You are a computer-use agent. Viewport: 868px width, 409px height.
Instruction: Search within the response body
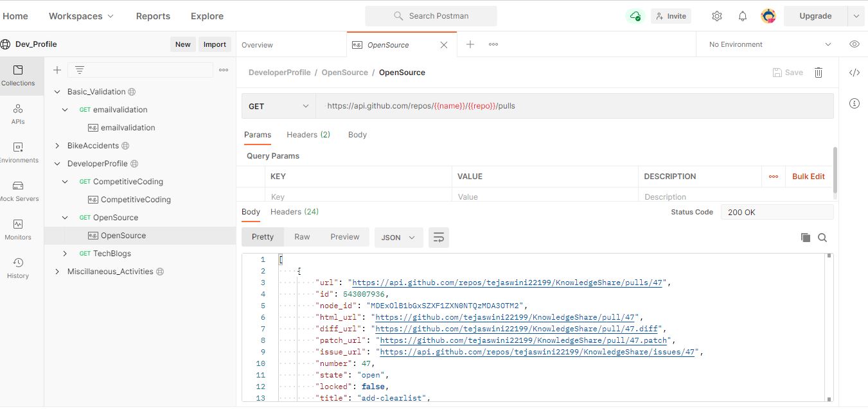[x=822, y=238]
